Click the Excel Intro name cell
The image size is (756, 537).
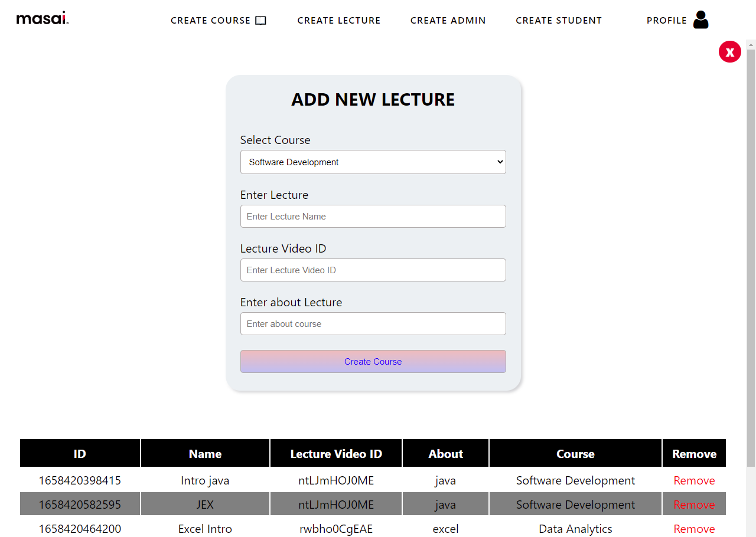tap(205, 529)
